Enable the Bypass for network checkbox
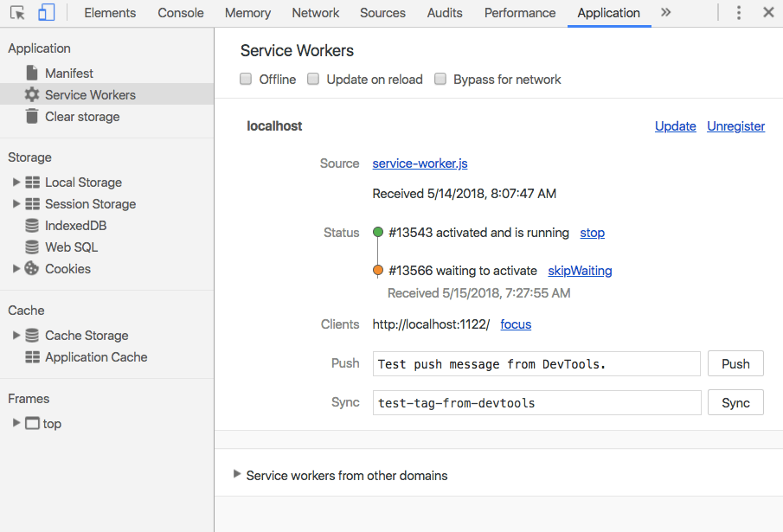Viewport: 783px width, 532px height. (x=440, y=79)
